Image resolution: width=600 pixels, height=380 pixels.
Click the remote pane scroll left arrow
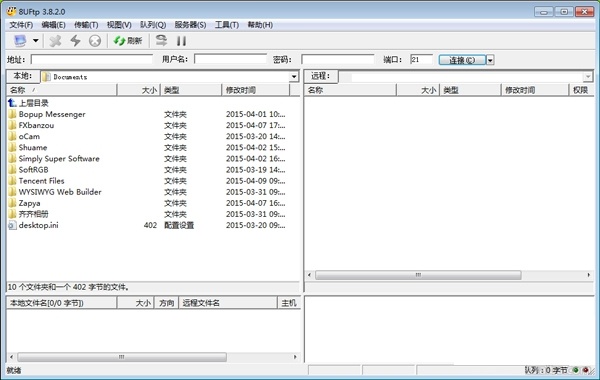(x=309, y=275)
